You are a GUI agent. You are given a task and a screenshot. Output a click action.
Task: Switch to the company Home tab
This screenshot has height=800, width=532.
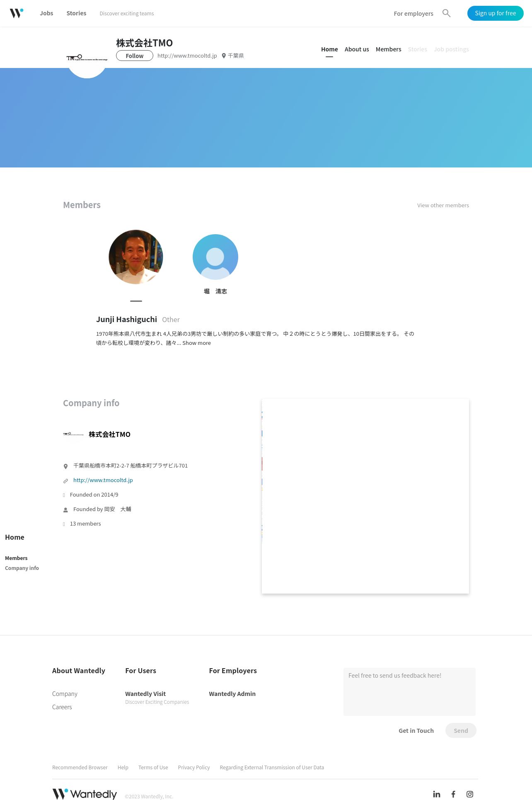329,49
